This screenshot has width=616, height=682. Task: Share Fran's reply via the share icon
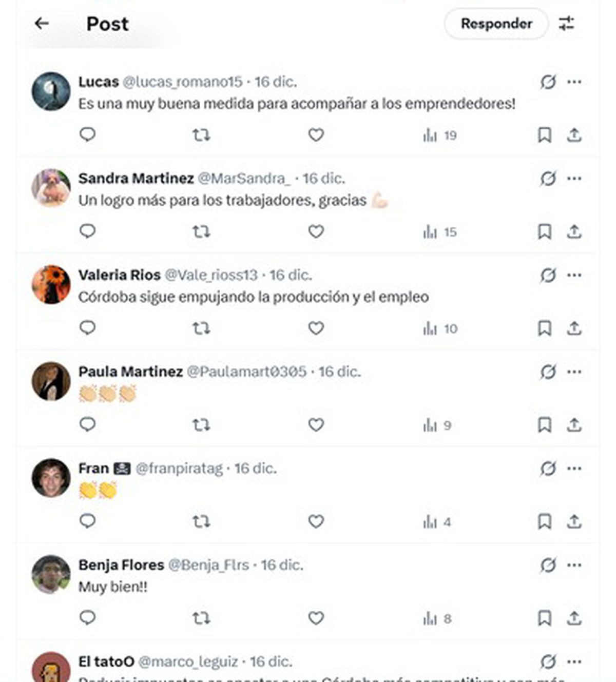[x=574, y=520]
